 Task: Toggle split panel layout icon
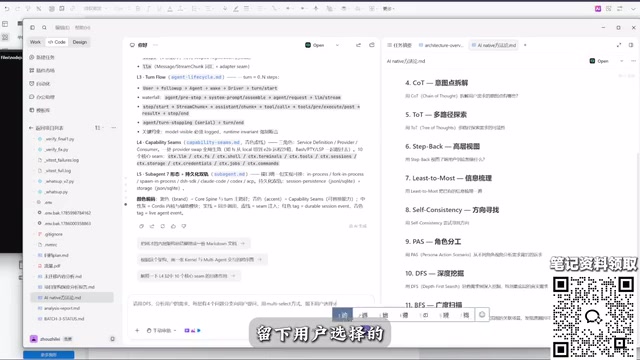click(x=631, y=45)
